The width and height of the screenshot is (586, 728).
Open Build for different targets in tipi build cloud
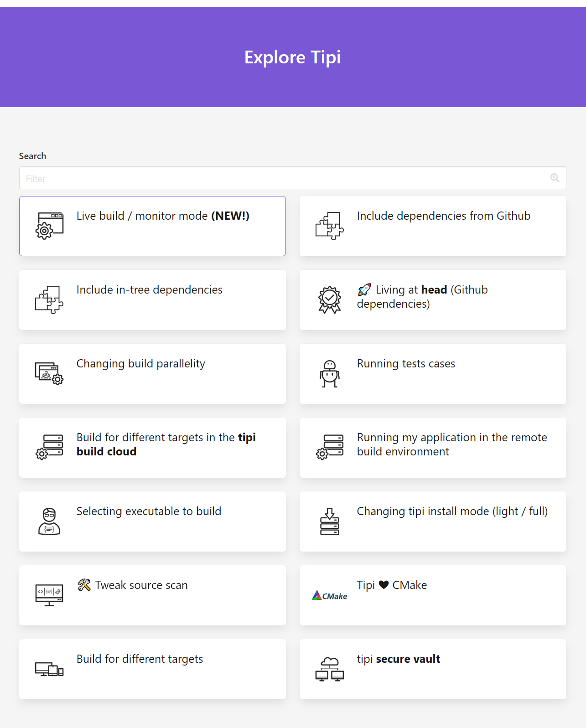point(166,444)
